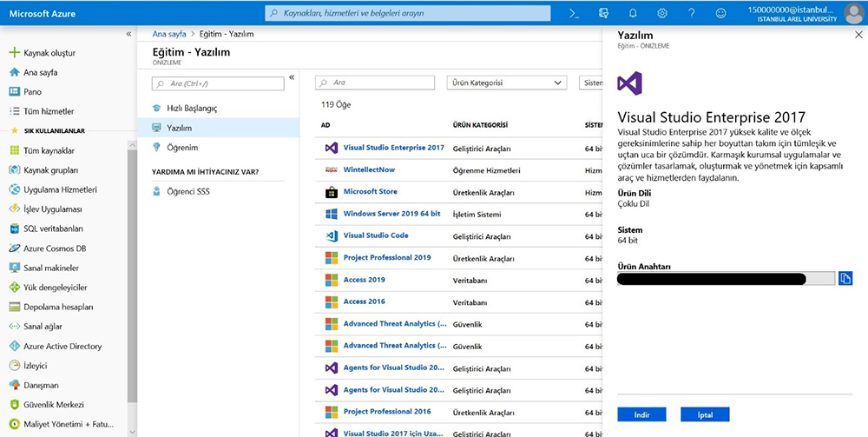Image resolution: width=868 pixels, height=437 pixels.
Task: Open the directory and subscription filter icon
Action: tap(604, 13)
